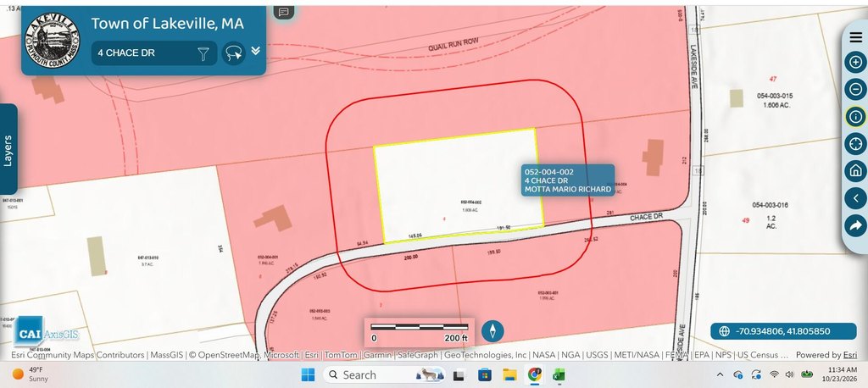Show hidden tray icons chevron
Screen dimensions: 868x388
coord(720,374)
